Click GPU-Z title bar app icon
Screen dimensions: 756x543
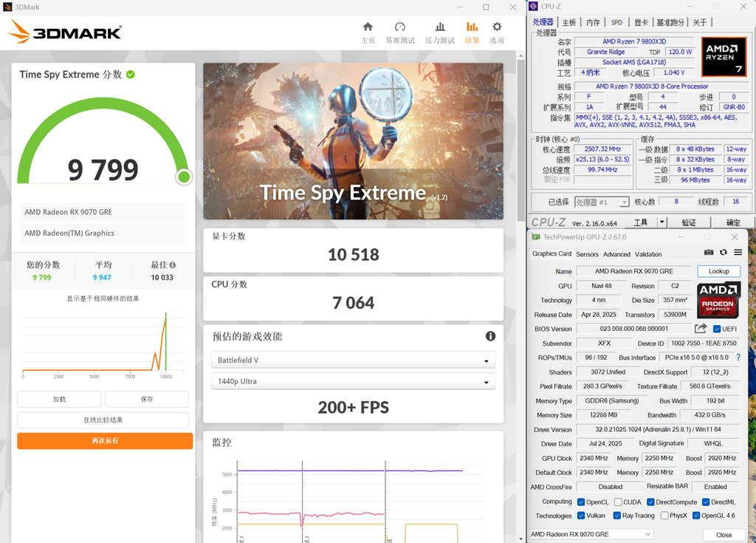pyautogui.click(x=536, y=237)
